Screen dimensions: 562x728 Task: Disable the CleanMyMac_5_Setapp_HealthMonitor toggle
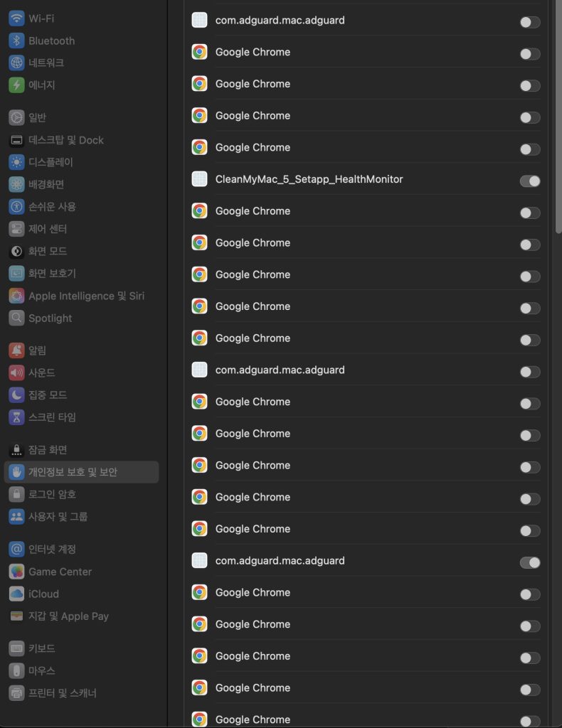pyautogui.click(x=530, y=181)
